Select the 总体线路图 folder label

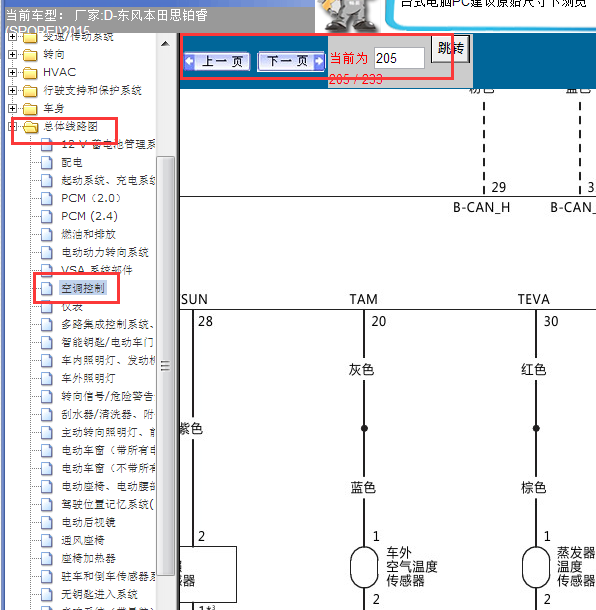(70, 126)
